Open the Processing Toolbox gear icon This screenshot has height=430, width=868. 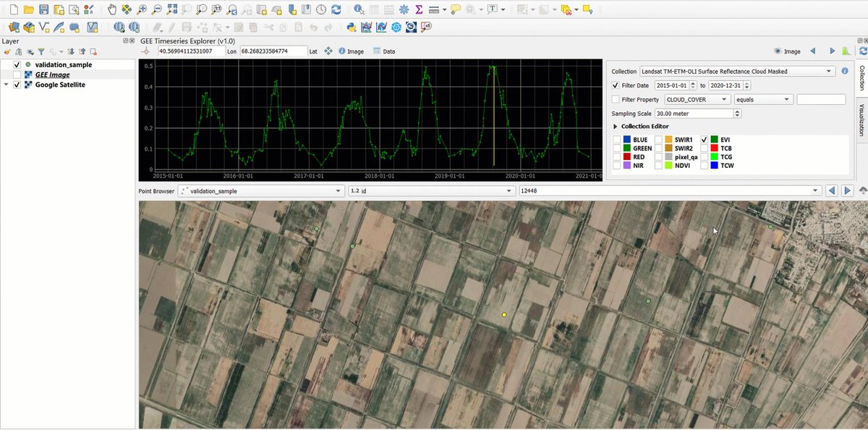[404, 9]
